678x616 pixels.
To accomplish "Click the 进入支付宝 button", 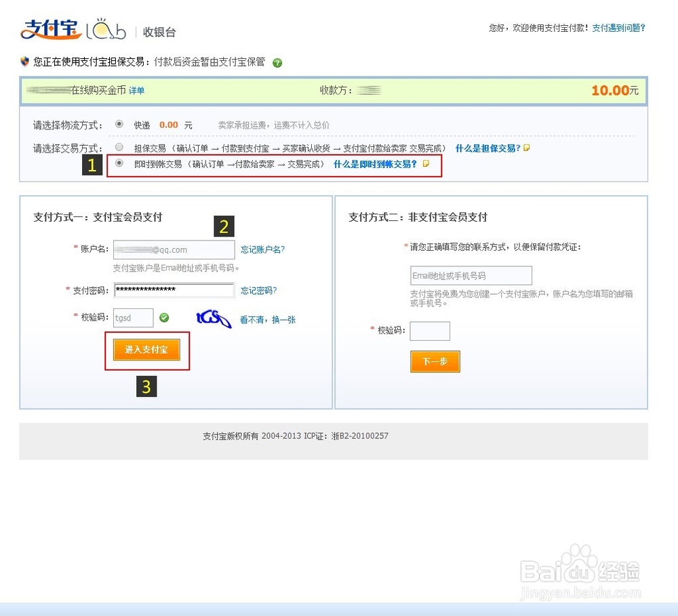I will pos(146,349).
